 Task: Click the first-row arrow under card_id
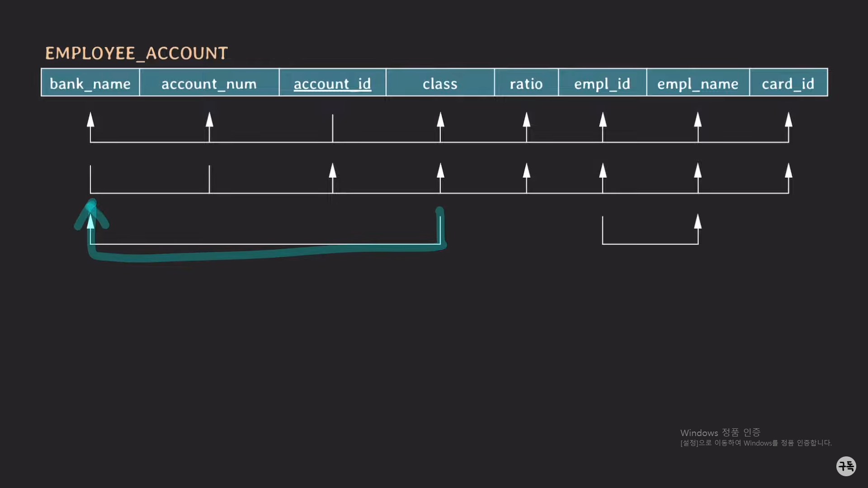pyautogui.click(x=788, y=120)
